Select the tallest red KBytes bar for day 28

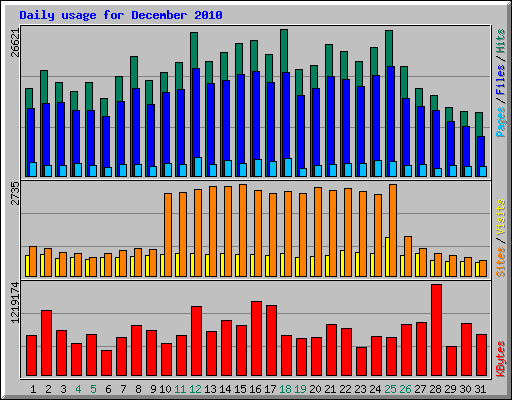436,330
